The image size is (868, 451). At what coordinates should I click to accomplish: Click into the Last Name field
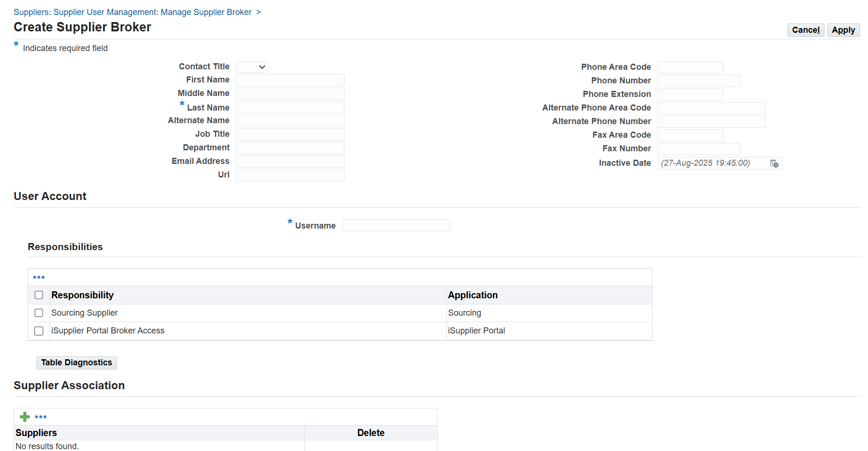(x=290, y=107)
